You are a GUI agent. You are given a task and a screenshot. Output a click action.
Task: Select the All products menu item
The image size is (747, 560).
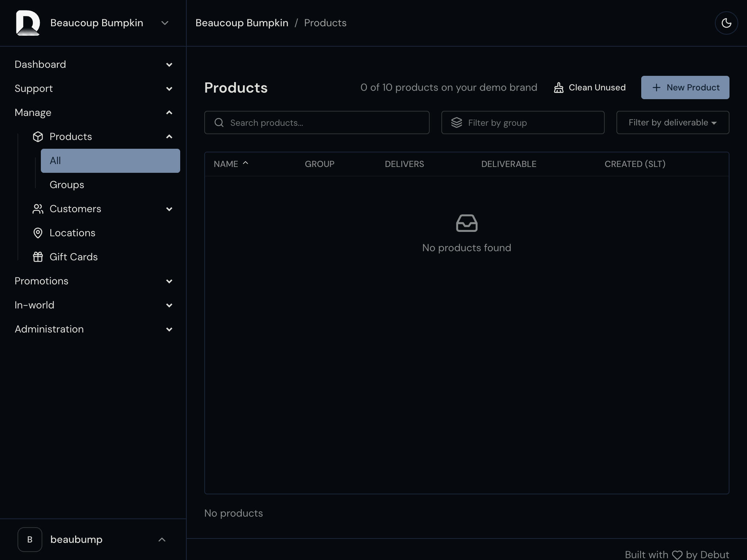111,161
